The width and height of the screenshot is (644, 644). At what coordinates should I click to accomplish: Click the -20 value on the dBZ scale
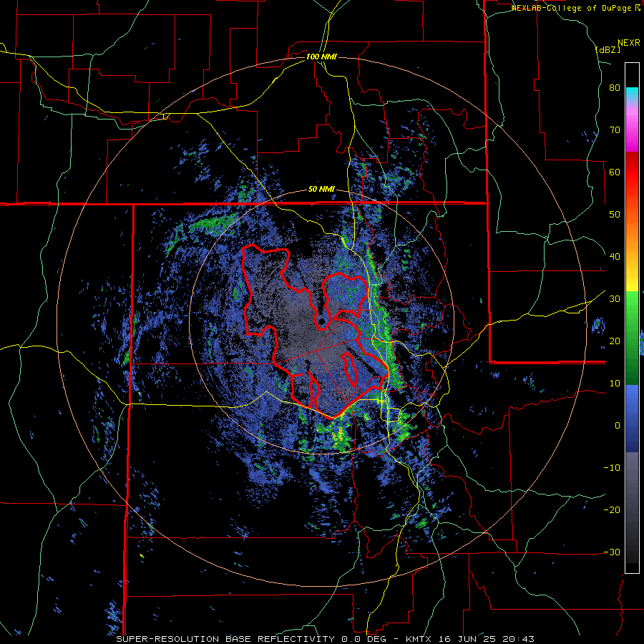[x=612, y=510]
